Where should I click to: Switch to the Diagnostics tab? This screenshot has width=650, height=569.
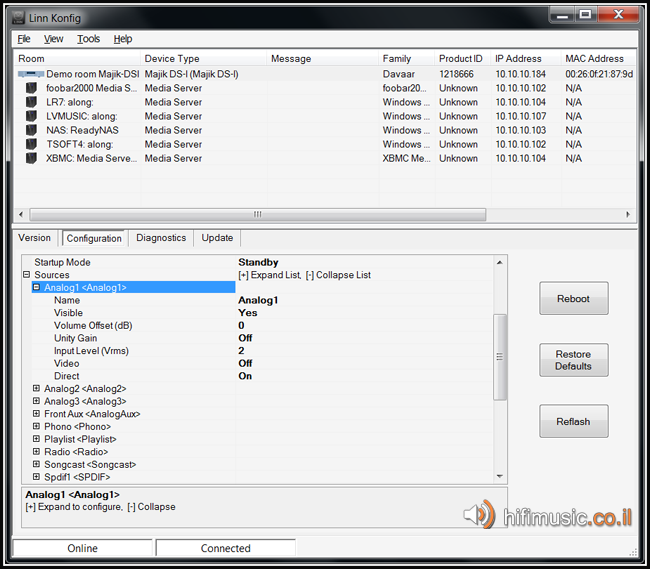tap(161, 238)
